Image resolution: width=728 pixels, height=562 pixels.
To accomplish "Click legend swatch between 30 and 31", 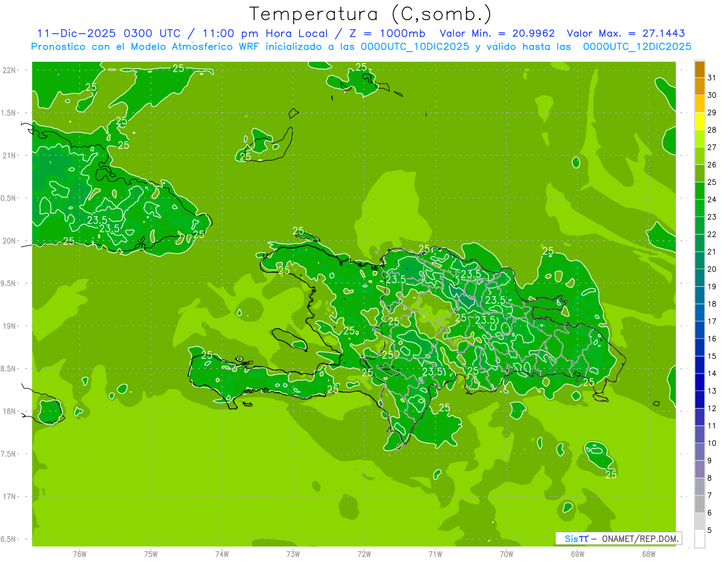I will pyautogui.click(x=699, y=86).
